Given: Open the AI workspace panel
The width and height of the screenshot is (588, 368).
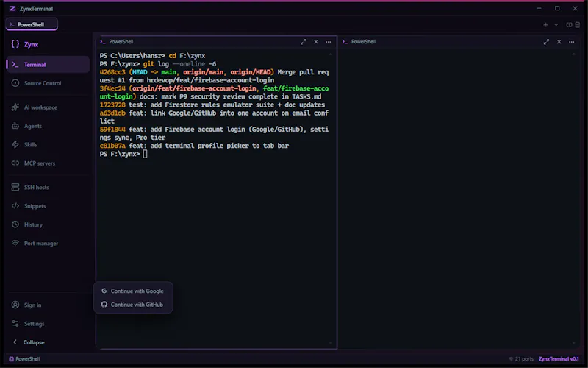Looking at the screenshot, I should pyautogui.click(x=48, y=107).
